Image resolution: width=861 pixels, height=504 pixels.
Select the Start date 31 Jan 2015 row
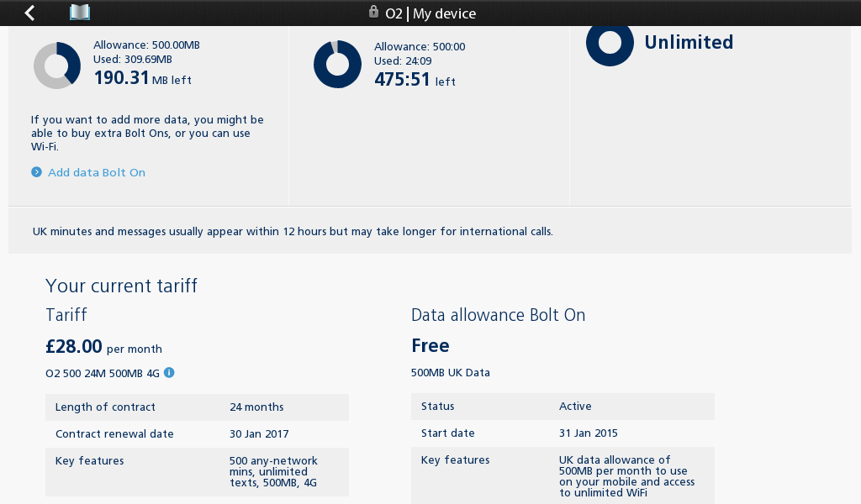tap(562, 433)
